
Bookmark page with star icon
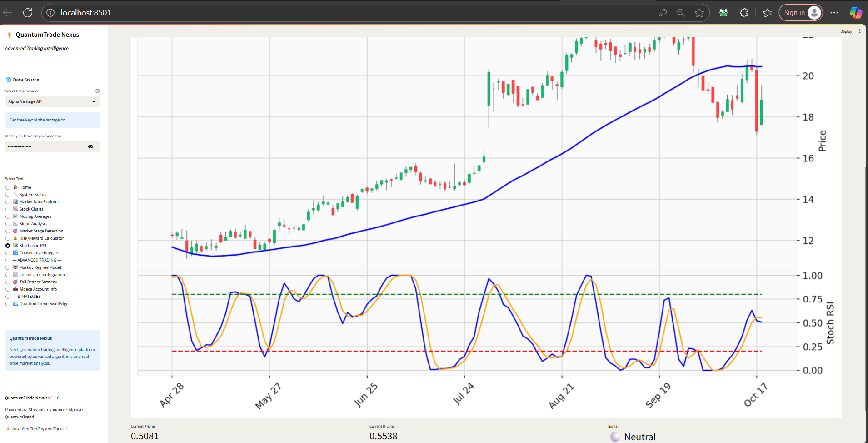pos(699,13)
